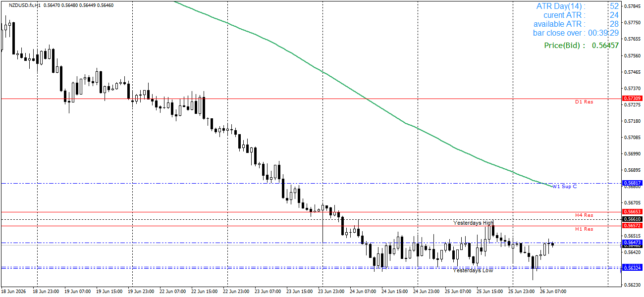The image size is (644, 297).
Task: Click the 0.57180 price scale value
Action: tap(632, 121)
